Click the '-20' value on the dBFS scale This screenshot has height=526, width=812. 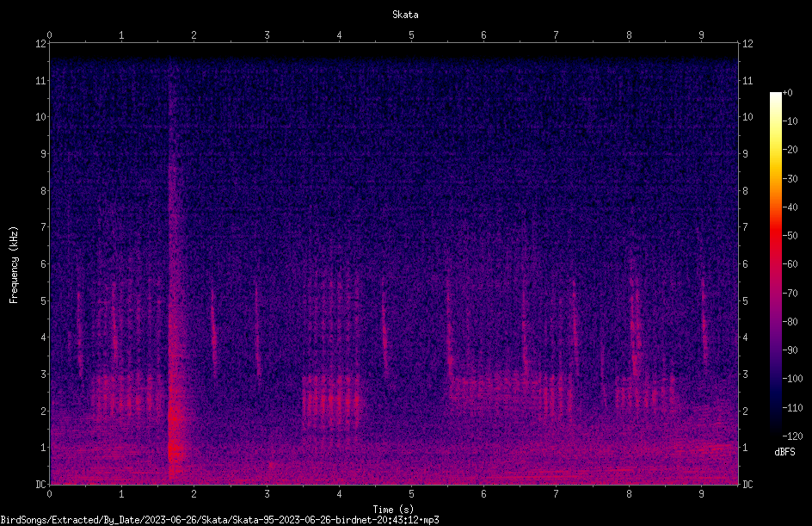pyautogui.click(x=790, y=150)
